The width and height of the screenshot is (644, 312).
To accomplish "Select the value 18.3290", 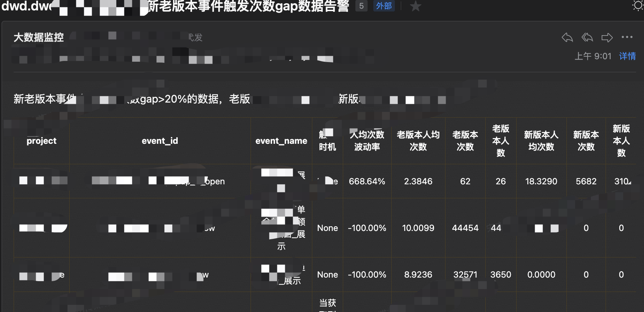I will pyautogui.click(x=541, y=181).
